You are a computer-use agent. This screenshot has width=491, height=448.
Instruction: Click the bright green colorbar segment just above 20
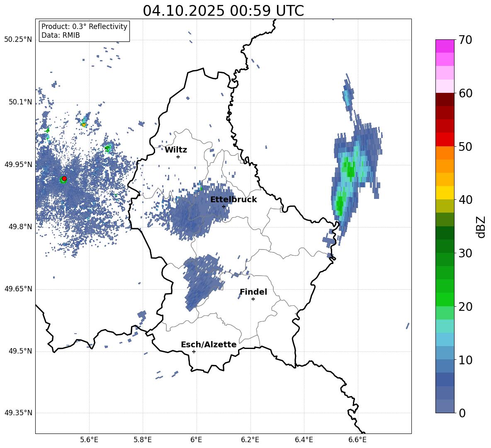click(x=445, y=299)
